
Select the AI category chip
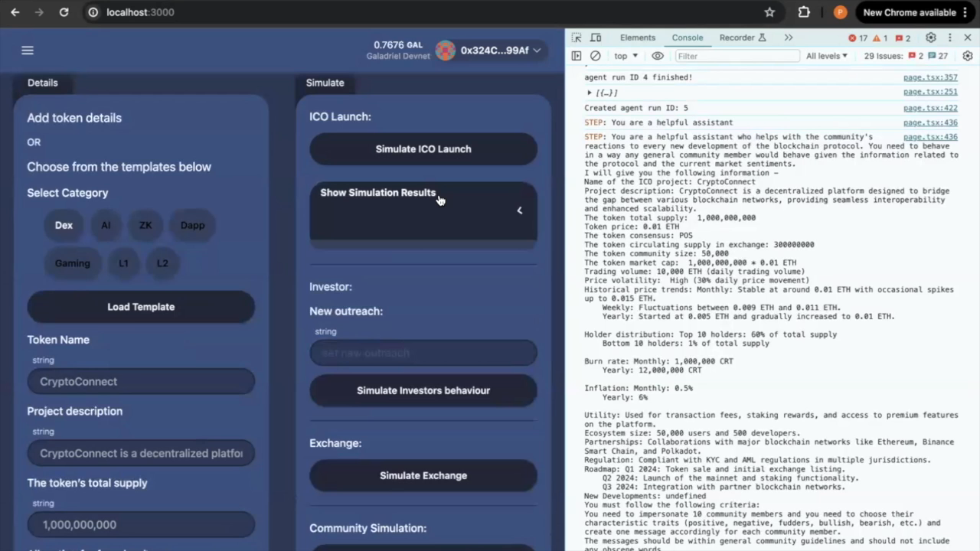pyautogui.click(x=106, y=225)
